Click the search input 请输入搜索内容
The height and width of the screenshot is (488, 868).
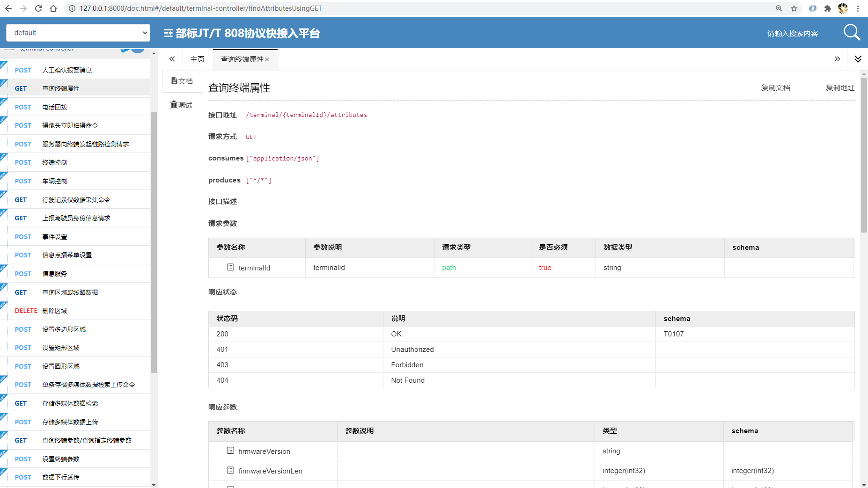pyautogui.click(x=792, y=33)
